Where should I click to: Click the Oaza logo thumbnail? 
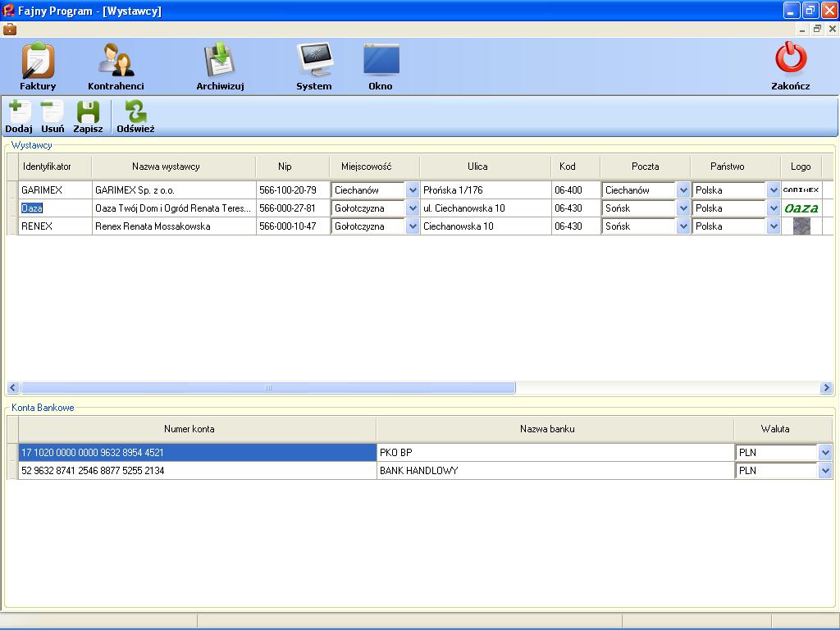coord(801,208)
